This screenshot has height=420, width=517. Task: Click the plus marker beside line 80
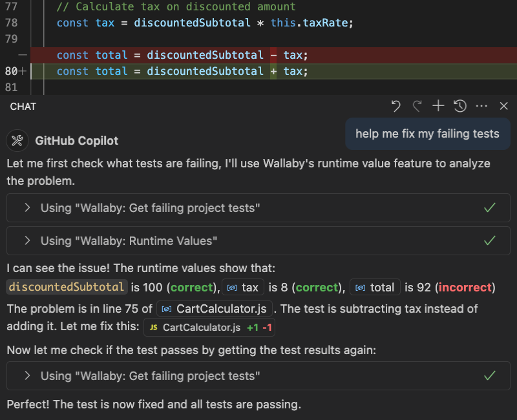[23, 72]
